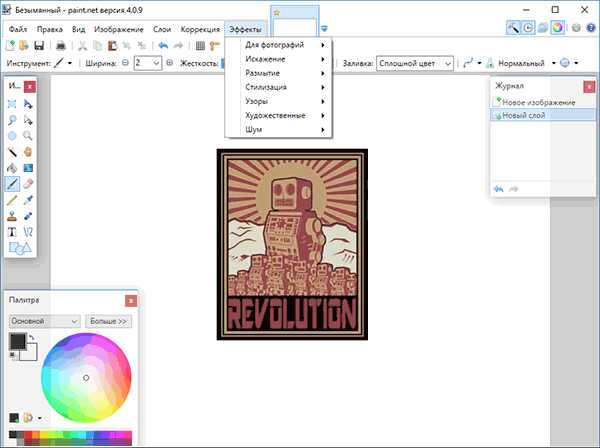
Task: Toggle the Colors window button
Action: coord(558,27)
